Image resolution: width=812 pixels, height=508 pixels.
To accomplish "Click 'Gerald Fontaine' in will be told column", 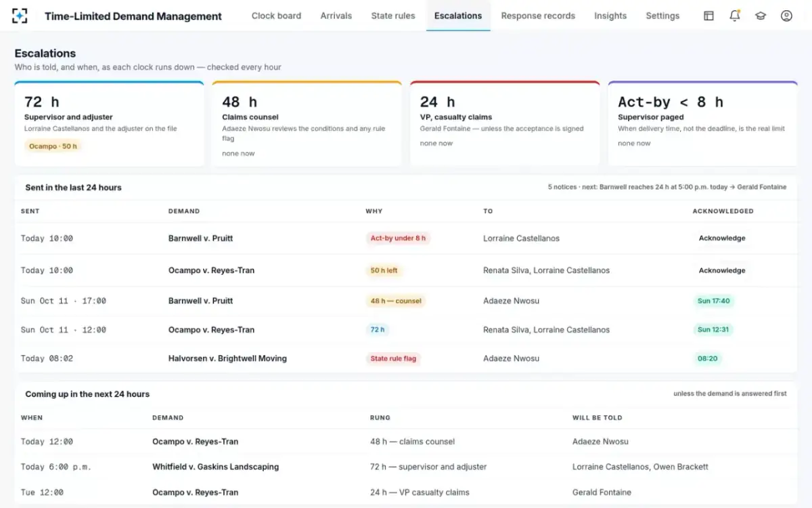I will pyautogui.click(x=602, y=492).
